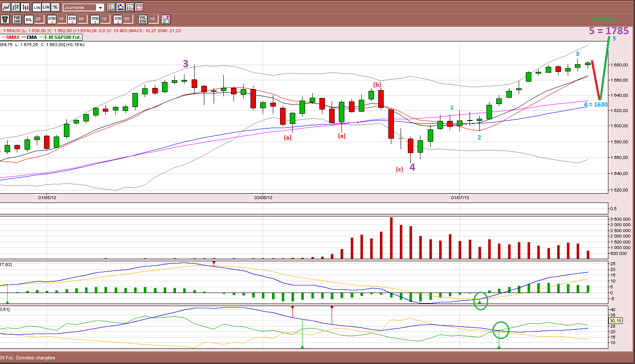
Task: Click the red sell marker in MACD panel
Action: 214,263
